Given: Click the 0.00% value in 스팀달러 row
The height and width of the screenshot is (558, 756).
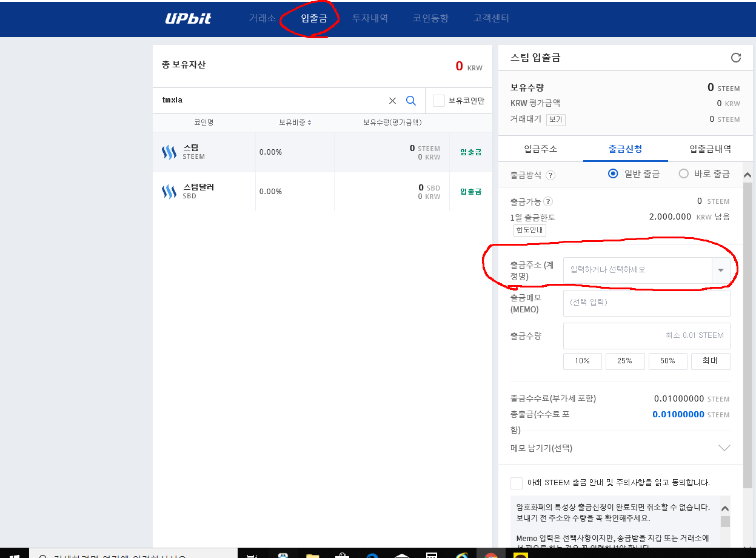Looking at the screenshot, I should [x=270, y=192].
